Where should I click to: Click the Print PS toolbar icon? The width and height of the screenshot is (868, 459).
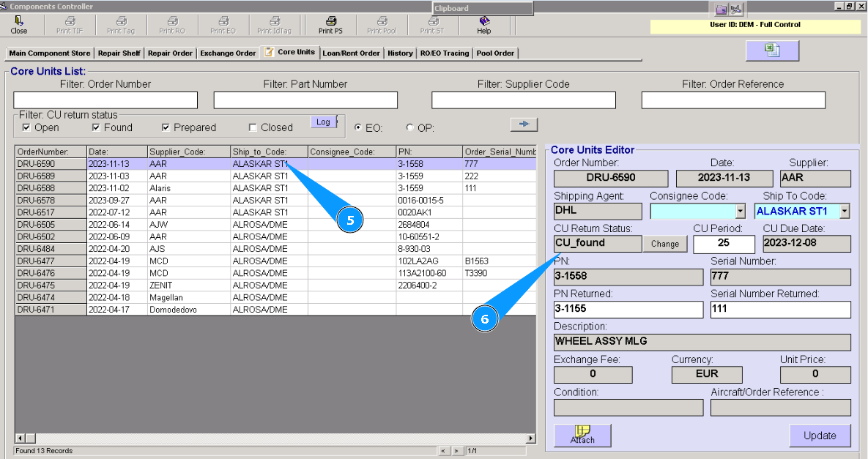click(x=330, y=25)
